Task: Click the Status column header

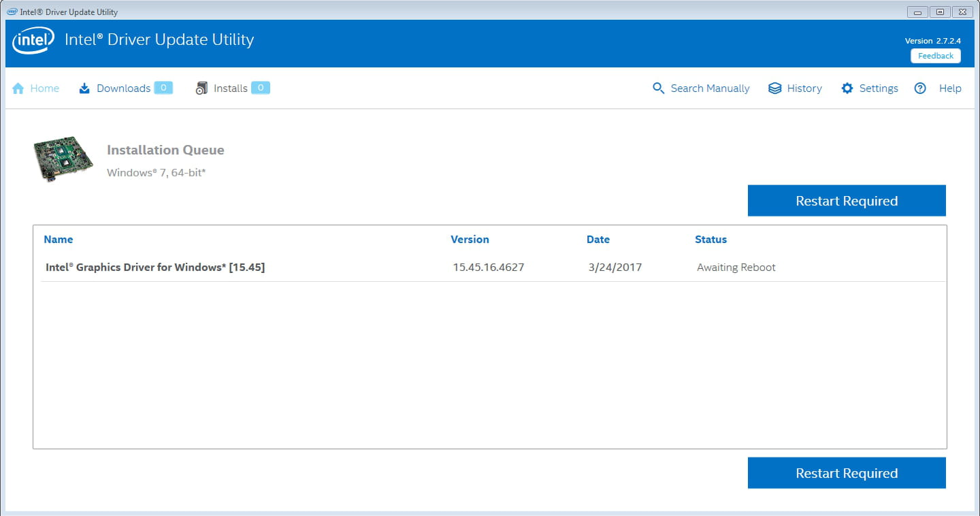Action: pyautogui.click(x=710, y=240)
